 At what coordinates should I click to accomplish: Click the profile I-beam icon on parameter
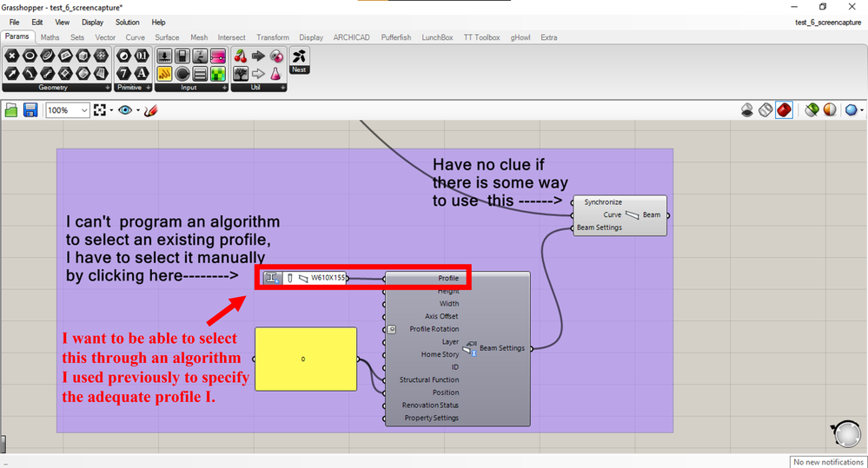[x=271, y=278]
